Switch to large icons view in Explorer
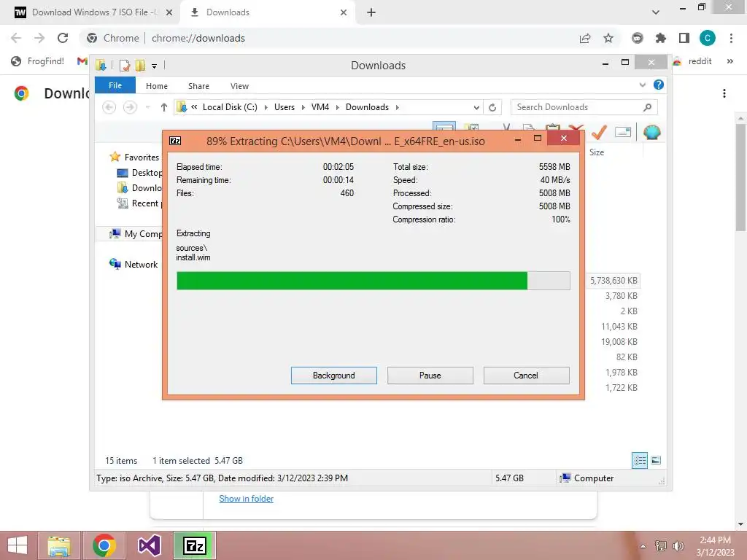This screenshot has width=747, height=560. click(656, 460)
